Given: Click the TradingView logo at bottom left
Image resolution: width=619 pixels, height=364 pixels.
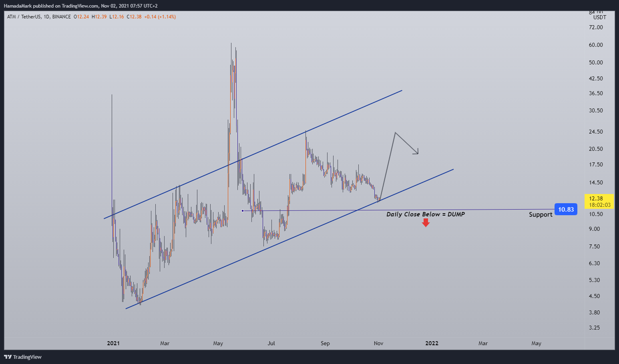Looking at the screenshot, I should [x=23, y=357].
